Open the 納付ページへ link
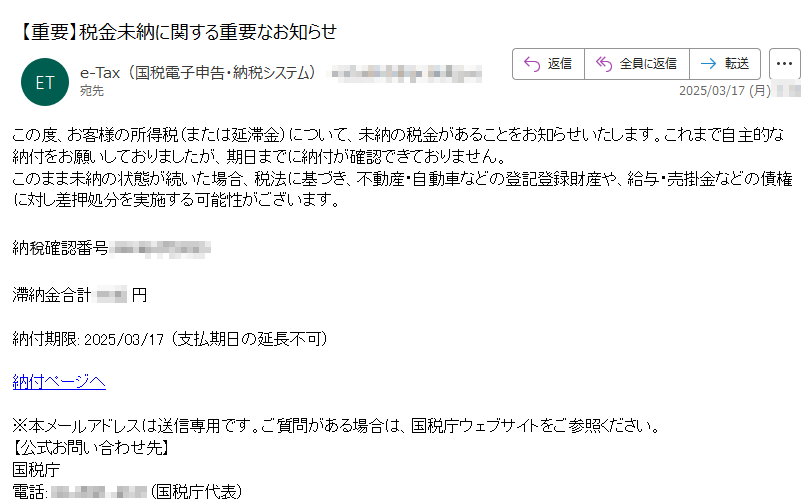The image size is (802, 504). click(x=59, y=382)
